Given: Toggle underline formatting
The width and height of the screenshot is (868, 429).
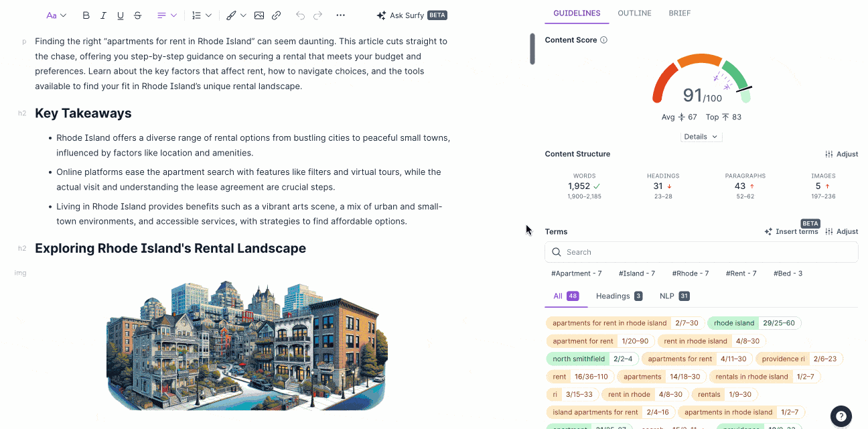Looking at the screenshot, I should click(x=121, y=15).
